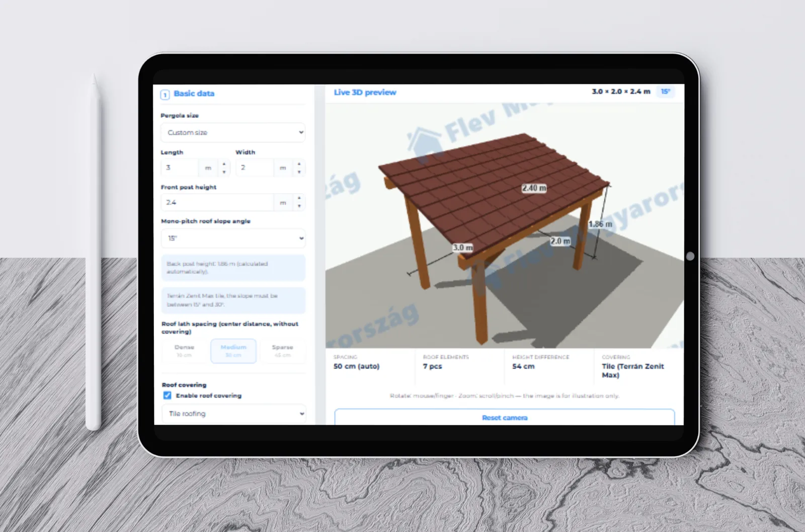Click the '54 cm' height difference value
Viewport: 805px width, 532px height.
click(523, 366)
